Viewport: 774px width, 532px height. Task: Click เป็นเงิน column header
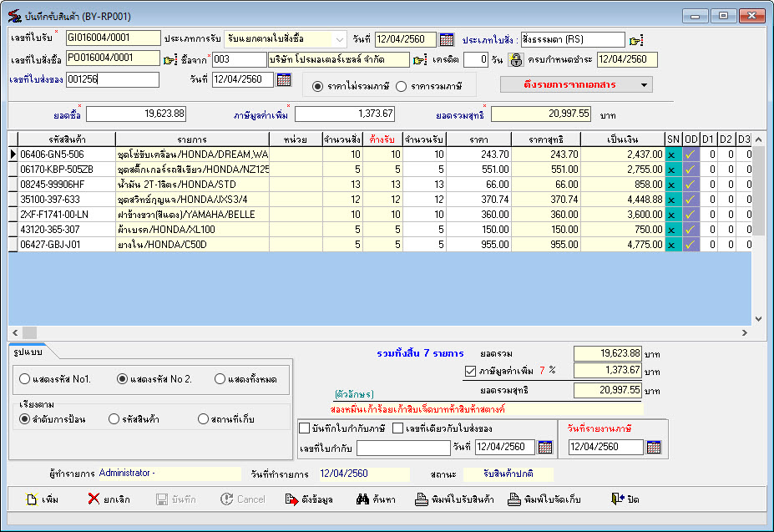point(623,139)
